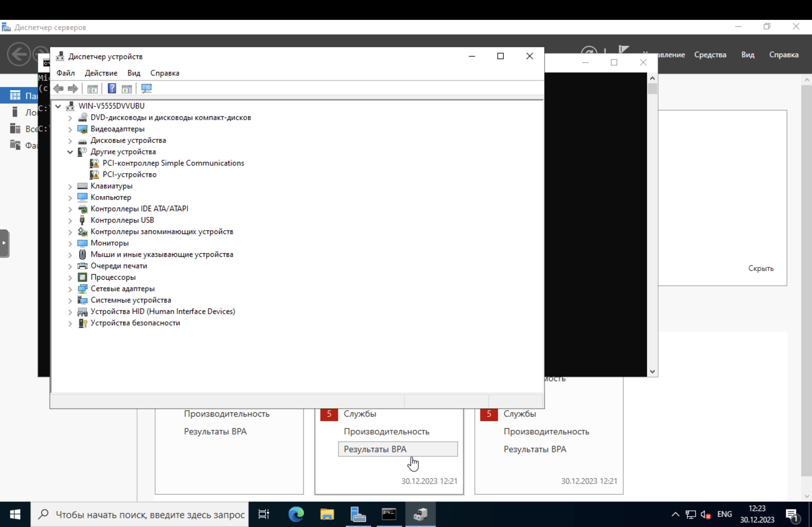The image size is (812, 527).
Task: Click the blue Help toolbar icon
Action: 111,89
